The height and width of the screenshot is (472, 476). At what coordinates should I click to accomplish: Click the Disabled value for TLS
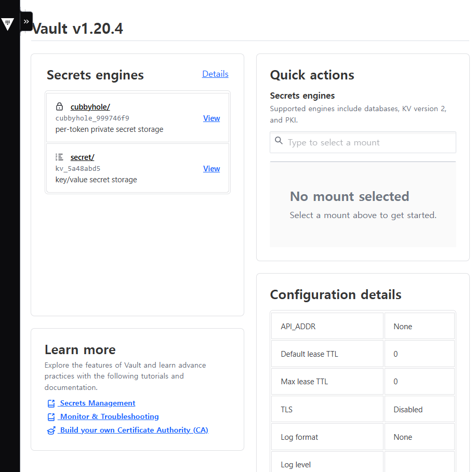point(408,410)
